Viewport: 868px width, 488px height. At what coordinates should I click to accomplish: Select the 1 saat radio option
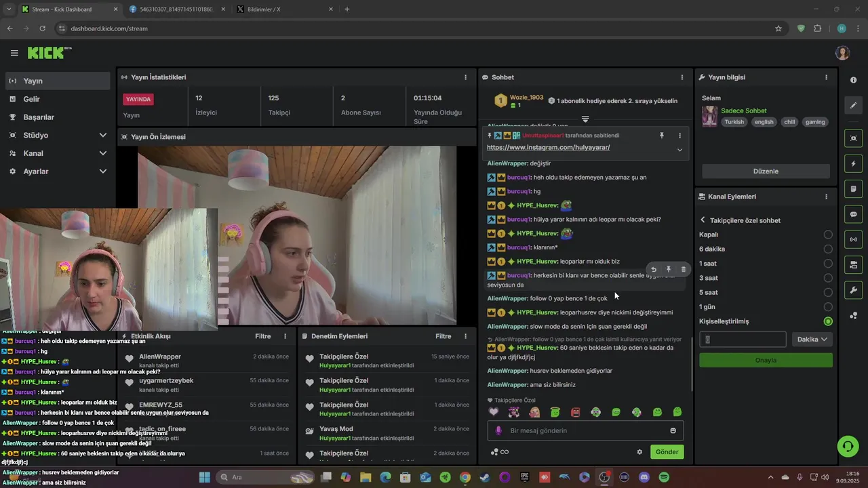coord(828,264)
